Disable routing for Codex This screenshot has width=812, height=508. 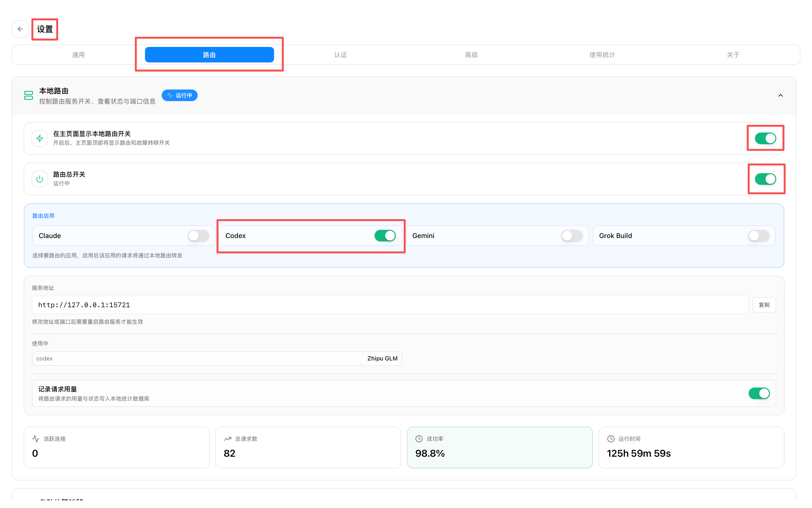tap(385, 236)
